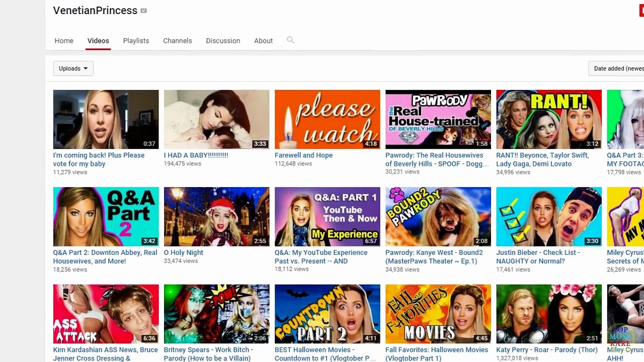Click the VenetianPrincess channel name
644x362 pixels.
coord(95,11)
